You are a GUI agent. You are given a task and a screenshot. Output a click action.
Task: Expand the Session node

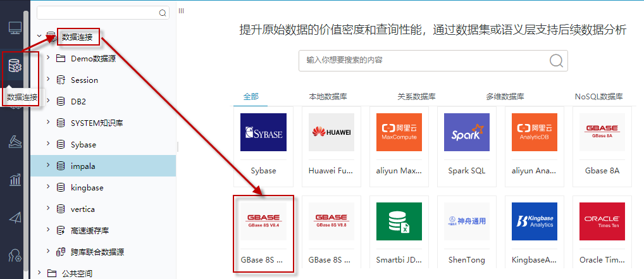(x=48, y=79)
